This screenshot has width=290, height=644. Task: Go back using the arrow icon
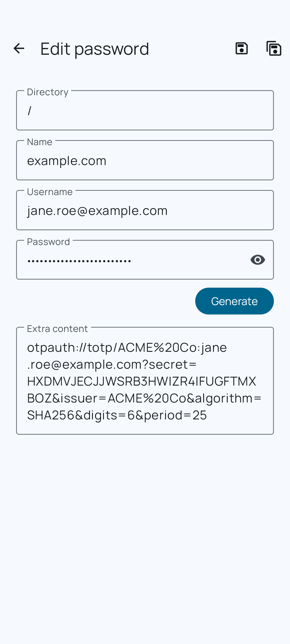pos(19,49)
